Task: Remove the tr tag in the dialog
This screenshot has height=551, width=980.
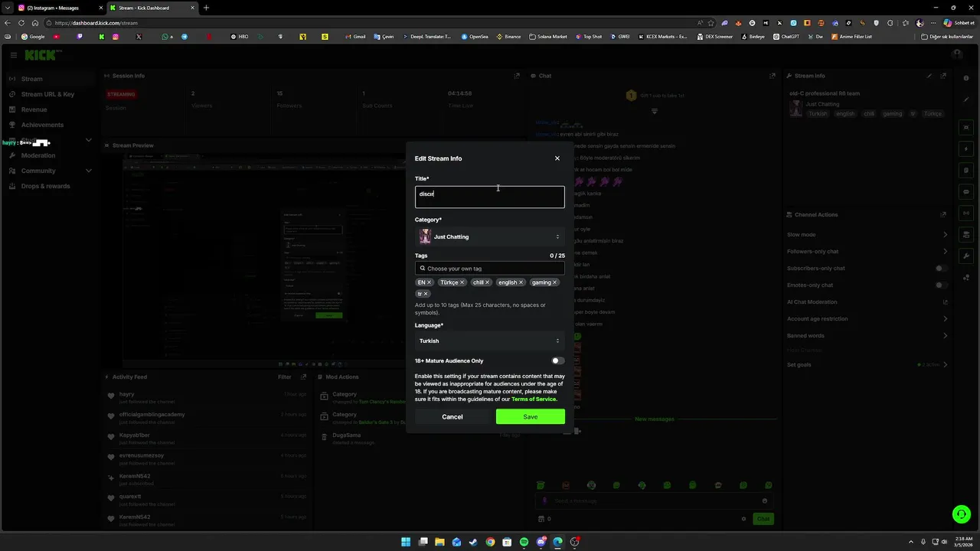Action: [x=426, y=294]
